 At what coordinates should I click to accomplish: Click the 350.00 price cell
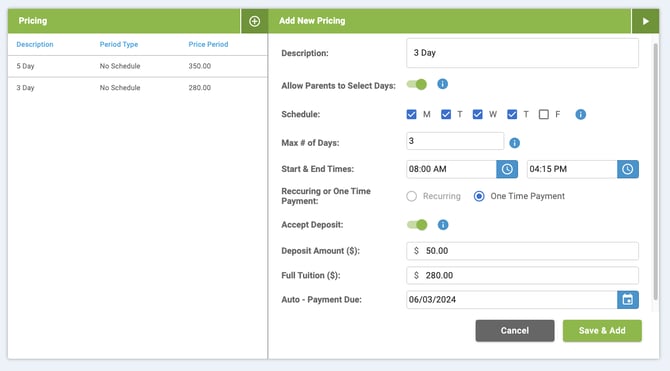click(x=200, y=66)
